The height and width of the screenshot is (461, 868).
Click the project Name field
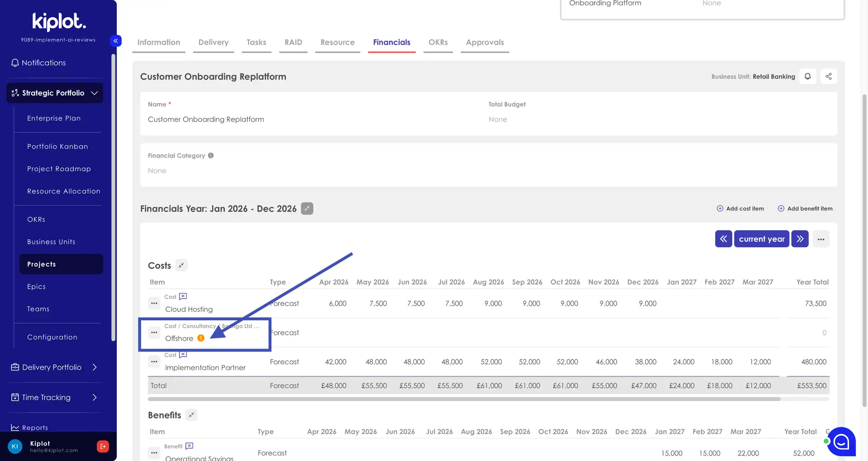tap(314, 119)
